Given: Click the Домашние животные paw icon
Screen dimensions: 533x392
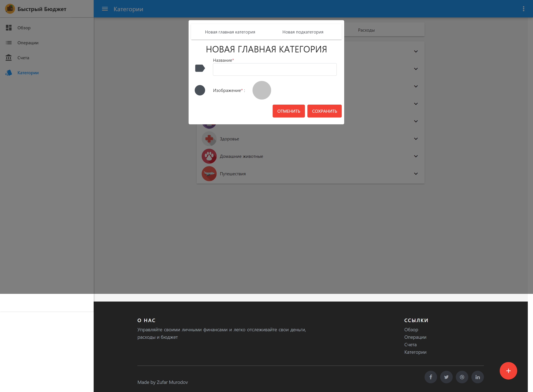Looking at the screenshot, I should [x=209, y=156].
